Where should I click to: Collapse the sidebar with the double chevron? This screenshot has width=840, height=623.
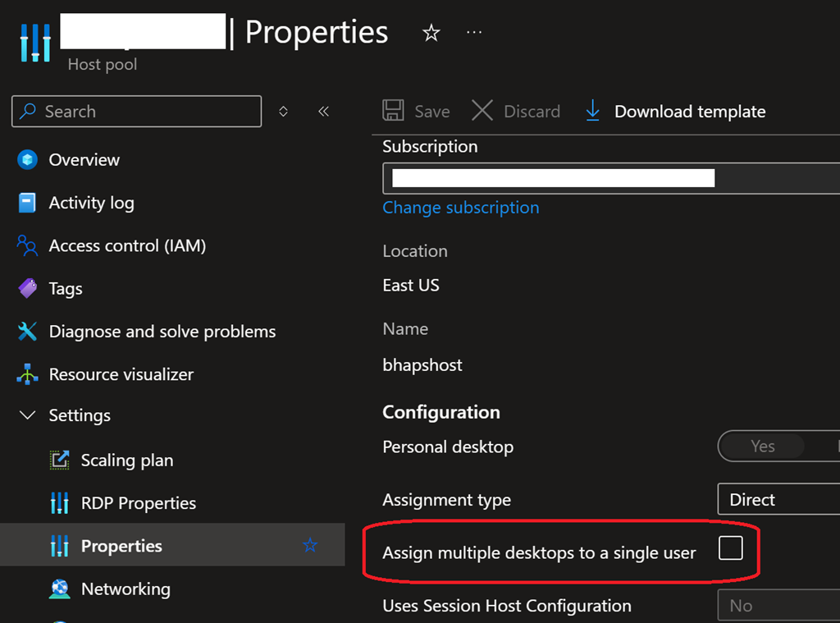point(323,110)
